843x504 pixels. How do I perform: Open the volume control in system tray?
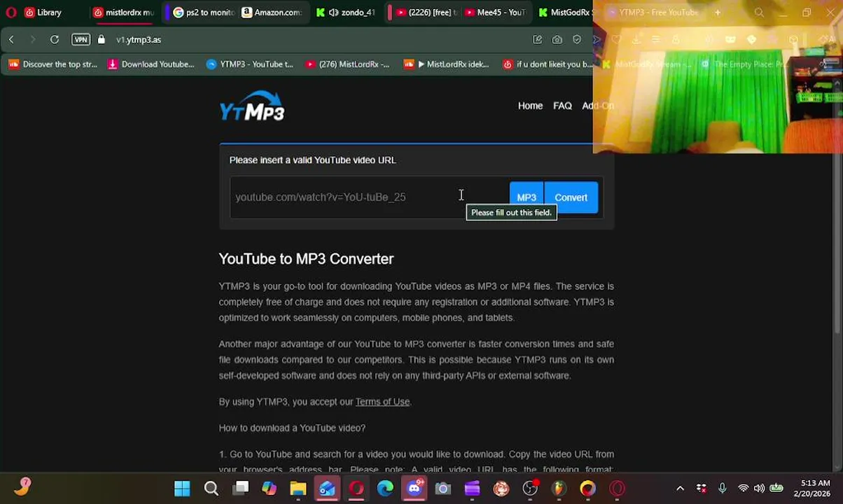[759, 489]
